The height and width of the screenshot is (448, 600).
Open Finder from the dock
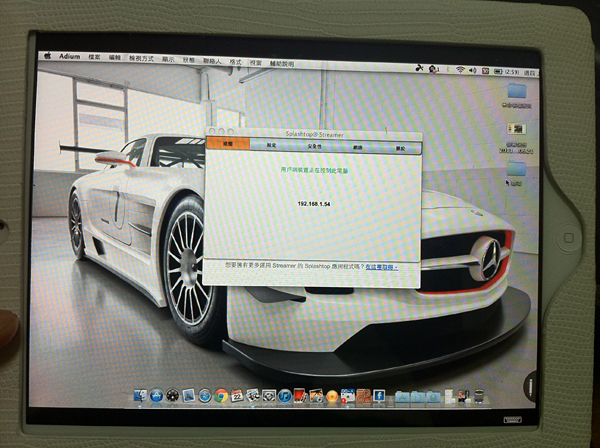point(140,395)
